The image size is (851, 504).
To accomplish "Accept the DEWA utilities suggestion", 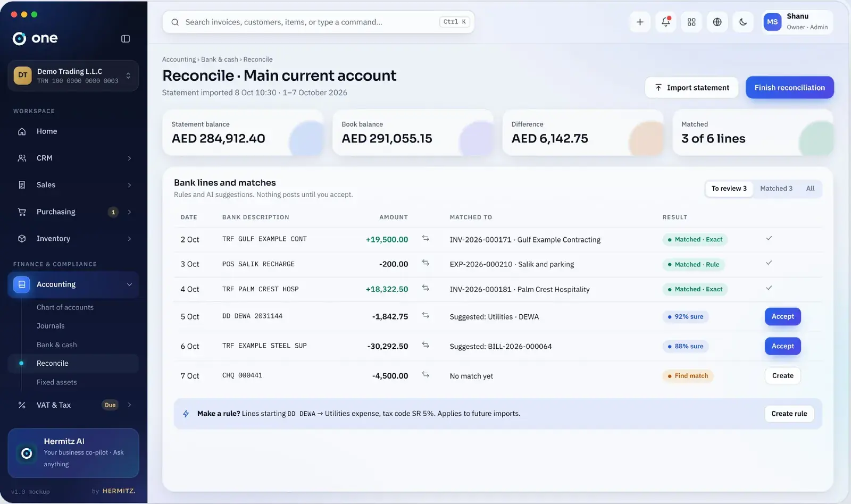I will pyautogui.click(x=782, y=316).
